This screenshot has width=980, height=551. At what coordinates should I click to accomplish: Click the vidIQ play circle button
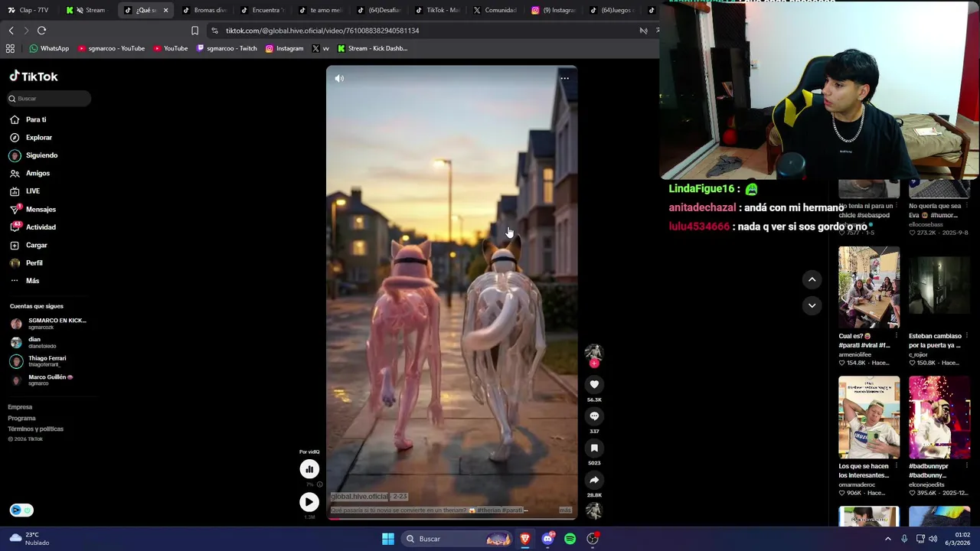click(x=309, y=502)
